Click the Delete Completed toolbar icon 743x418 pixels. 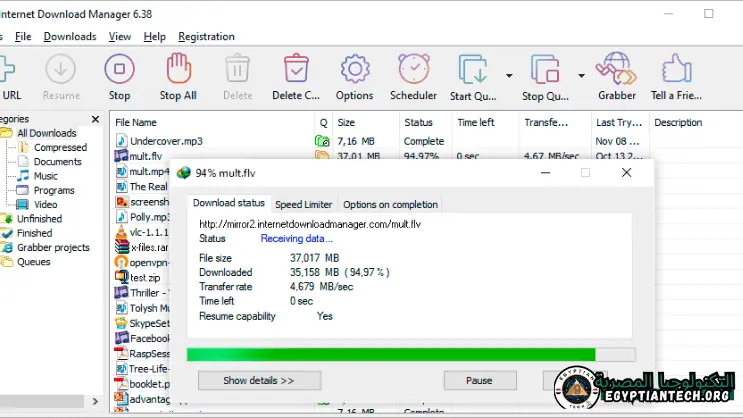coord(296,69)
